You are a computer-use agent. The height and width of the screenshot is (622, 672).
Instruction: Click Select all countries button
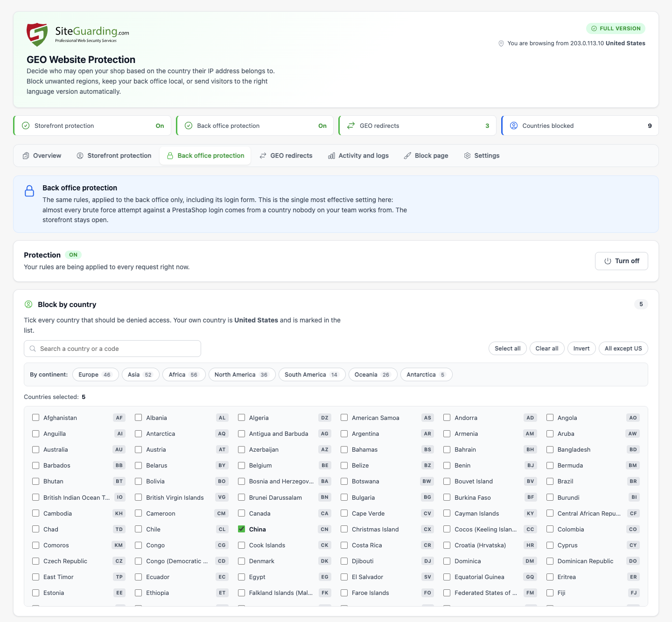(x=508, y=349)
